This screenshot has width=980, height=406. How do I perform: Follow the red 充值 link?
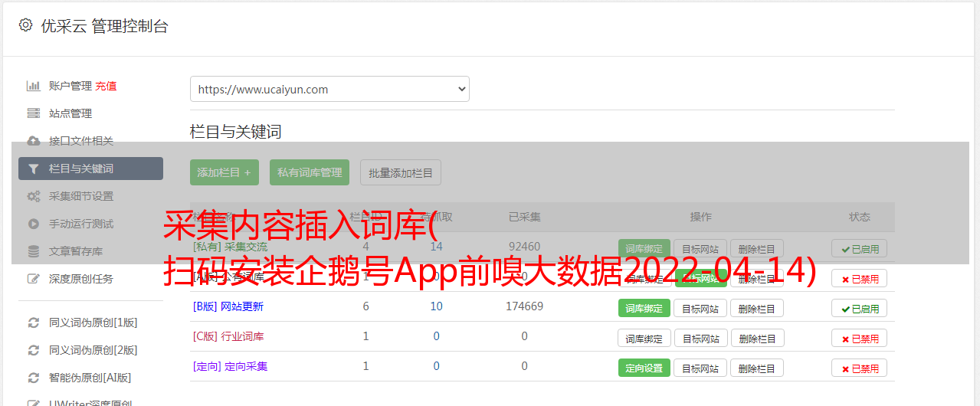(106, 86)
